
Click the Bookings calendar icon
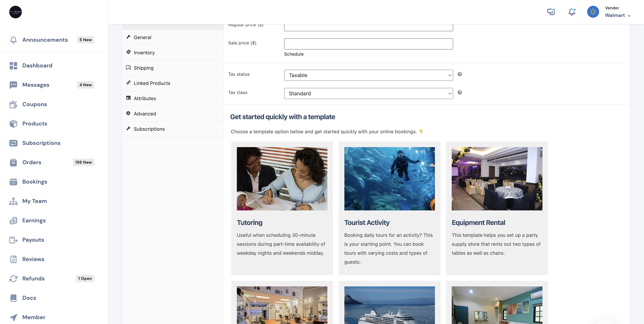tap(13, 182)
